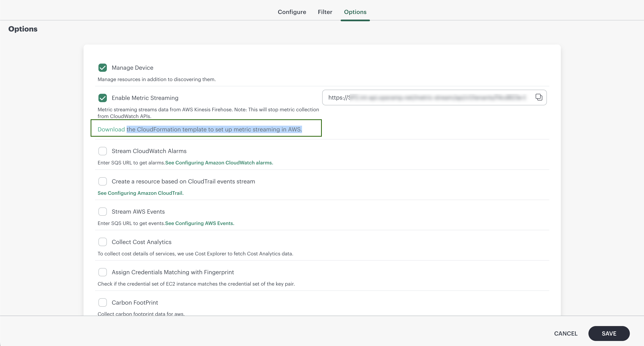Enable the Carbon FootPrint checkbox
Screen dimensions: 644x346
click(103, 303)
